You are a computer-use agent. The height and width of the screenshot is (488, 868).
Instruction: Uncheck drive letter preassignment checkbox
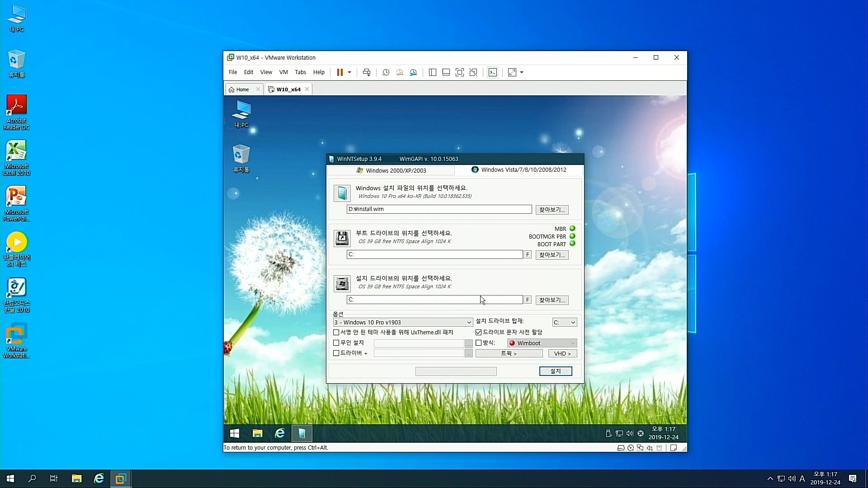point(478,333)
